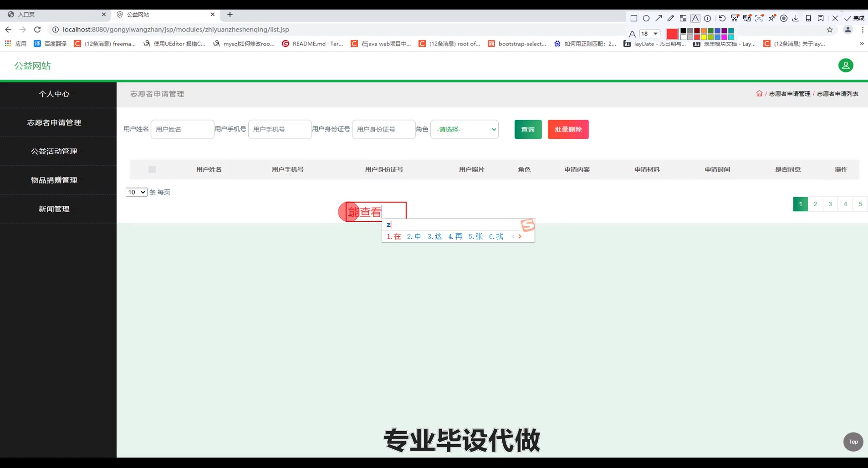Click the 公益网站 site logo text
868x468 pixels.
point(32,66)
